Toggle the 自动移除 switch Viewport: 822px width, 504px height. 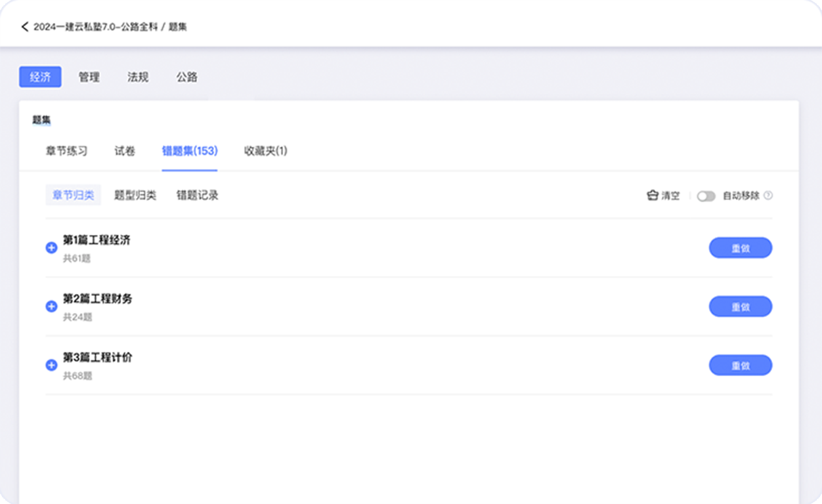pyautogui.click(x=706, y=196)
